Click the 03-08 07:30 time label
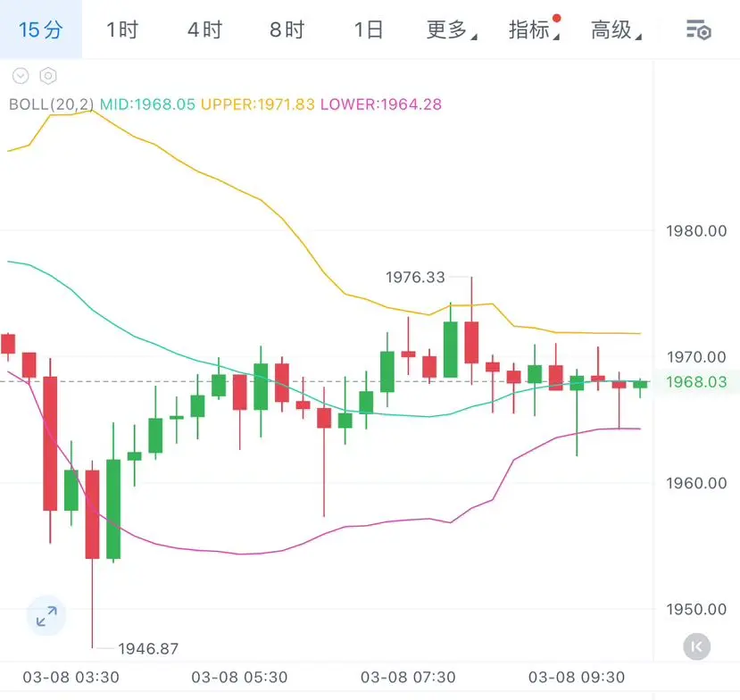 [x=408, y=677]
